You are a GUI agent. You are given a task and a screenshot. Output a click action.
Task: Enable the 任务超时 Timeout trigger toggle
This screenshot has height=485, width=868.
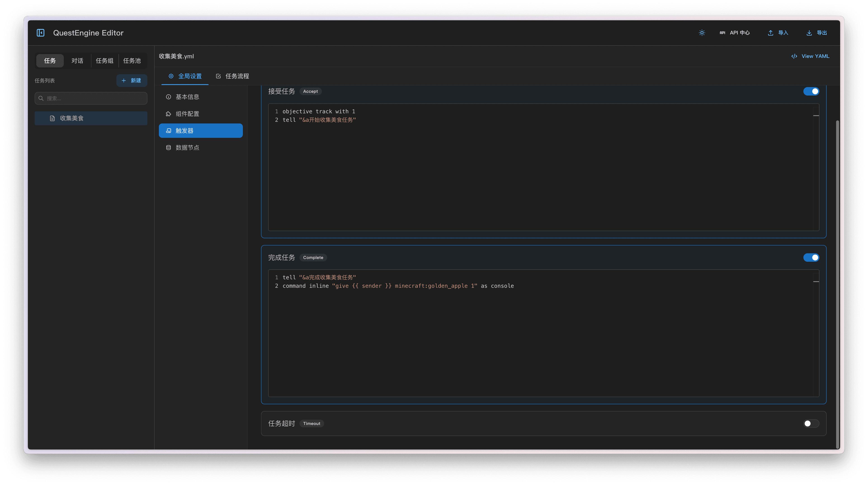[811, 424]
